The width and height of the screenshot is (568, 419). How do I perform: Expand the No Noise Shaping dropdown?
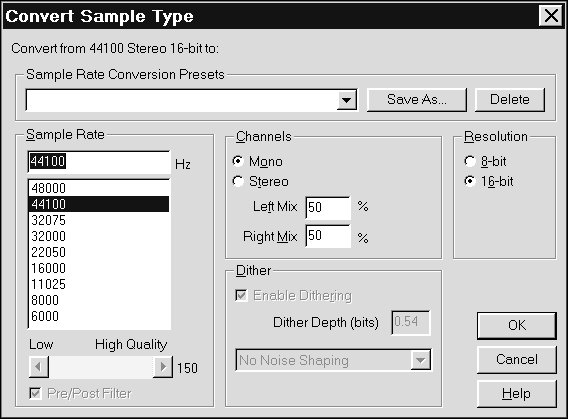[421, 360]
